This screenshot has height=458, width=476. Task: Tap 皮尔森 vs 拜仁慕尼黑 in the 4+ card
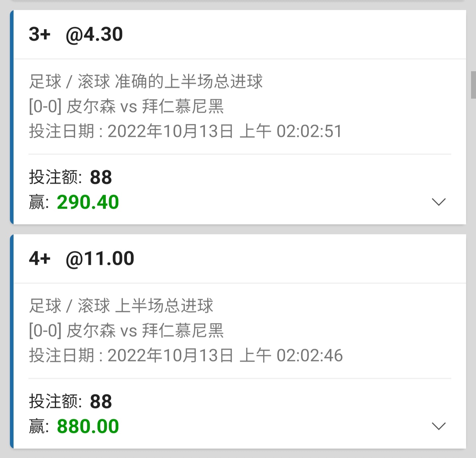[x=126, y=331]
